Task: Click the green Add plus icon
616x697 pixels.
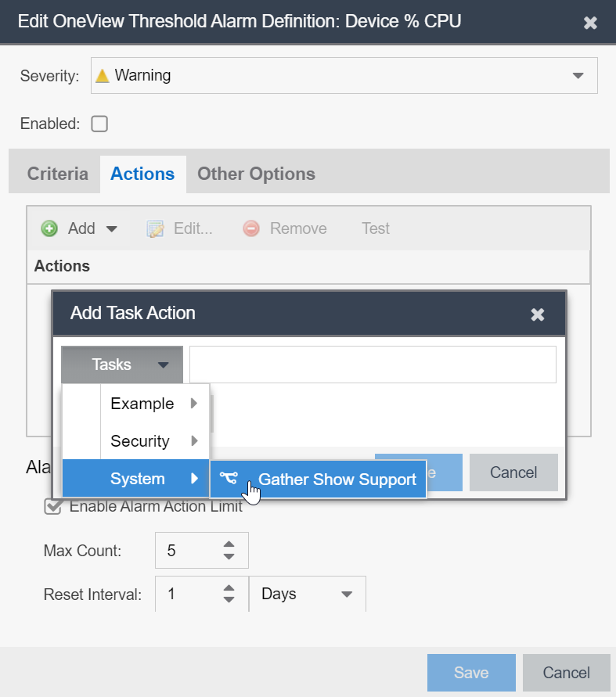Action: point(49,228)
